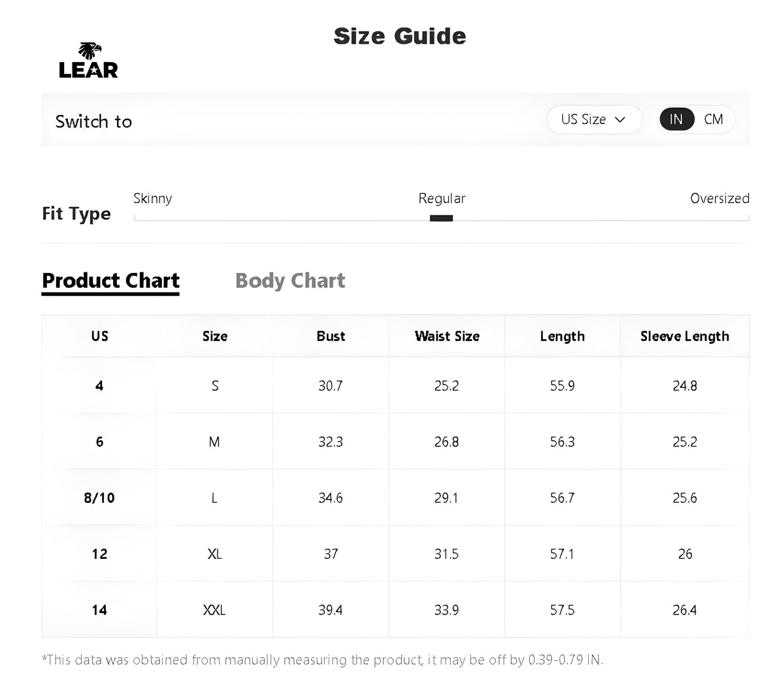
Task: Click the Switch to label
Action: pos(93,121)
